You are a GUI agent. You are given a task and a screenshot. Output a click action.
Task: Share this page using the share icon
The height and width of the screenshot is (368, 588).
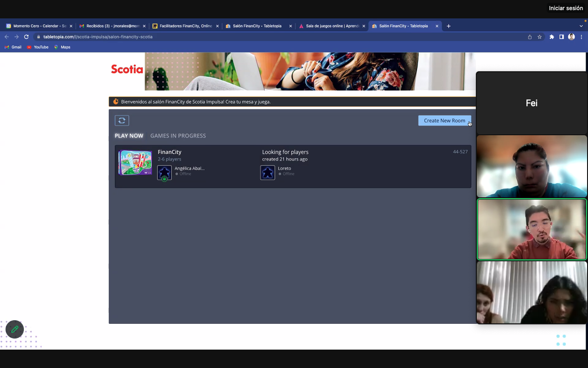click(530, 37)
